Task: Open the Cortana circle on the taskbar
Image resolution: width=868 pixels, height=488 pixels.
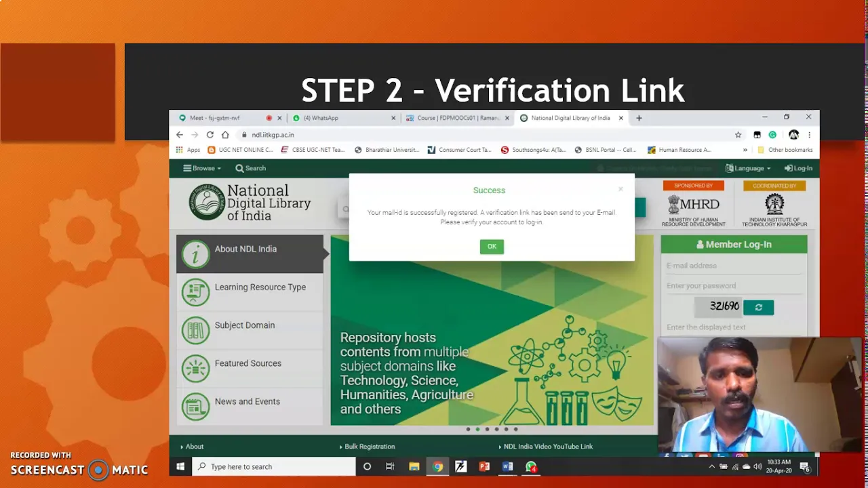Action: coord(367,466)
